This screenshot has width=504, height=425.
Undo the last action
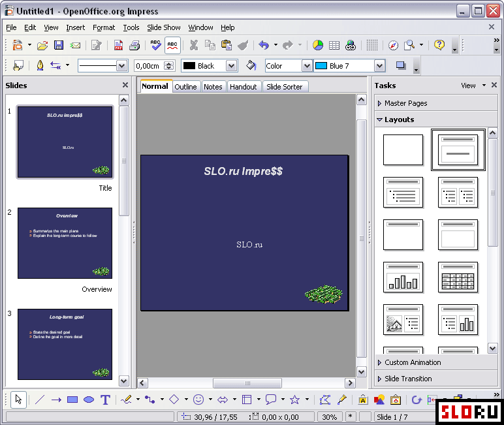pos(264,45)
